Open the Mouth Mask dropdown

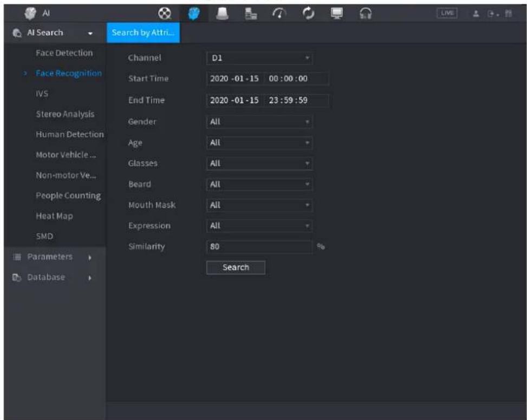point(259,205)
